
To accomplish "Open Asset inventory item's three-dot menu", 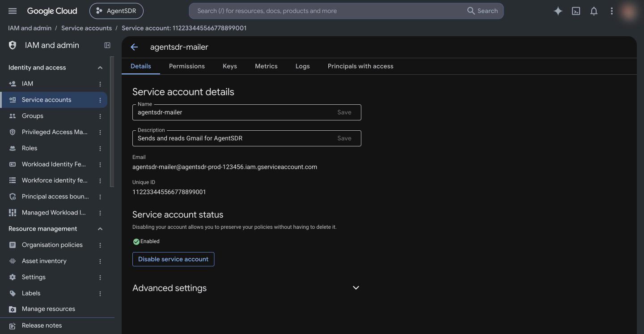I will click(100, 261).
